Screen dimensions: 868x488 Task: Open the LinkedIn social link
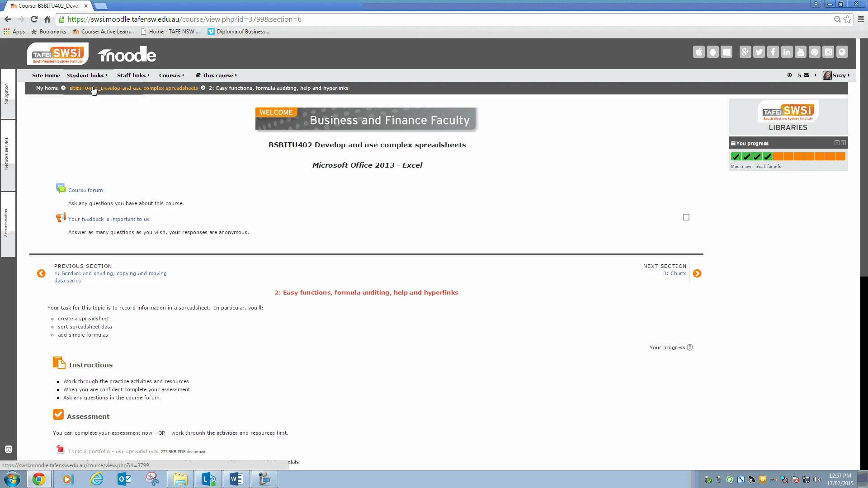pyautogui.click(x=787, y=52)
